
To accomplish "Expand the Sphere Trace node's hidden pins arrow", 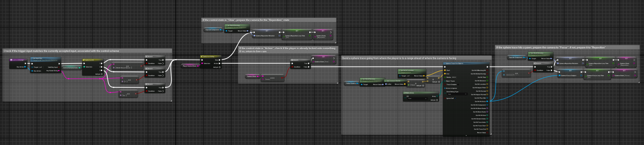I will pyautogui.click(x=466, y=135).
